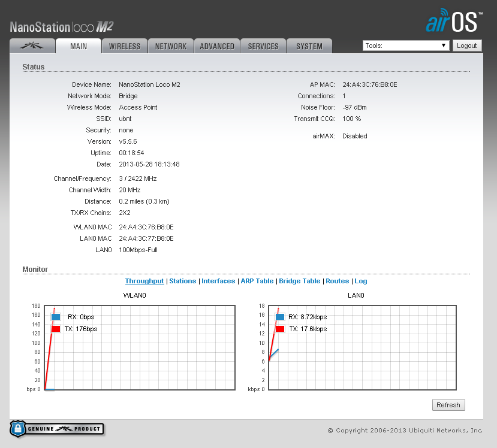Image resolution: width=497 pixels, height=448 pixels.
Task: Click the Ubiquiti copyright notice
Action: point(405,430)
